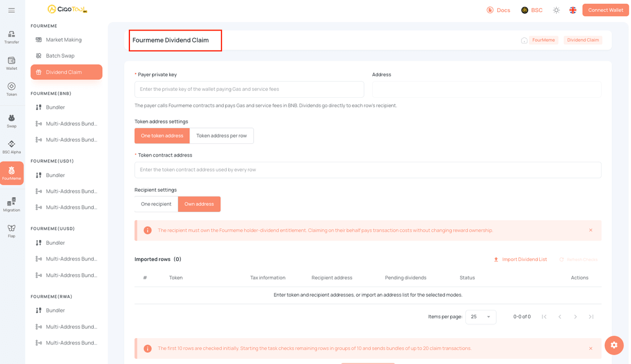Go to last page of rows

click(591, 317)
